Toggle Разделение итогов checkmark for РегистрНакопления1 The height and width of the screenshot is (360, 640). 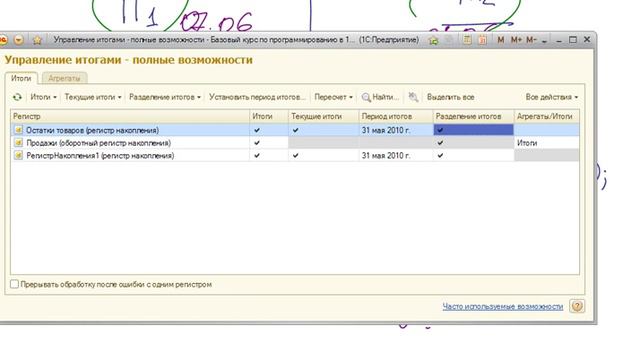(x=440, y=156)
